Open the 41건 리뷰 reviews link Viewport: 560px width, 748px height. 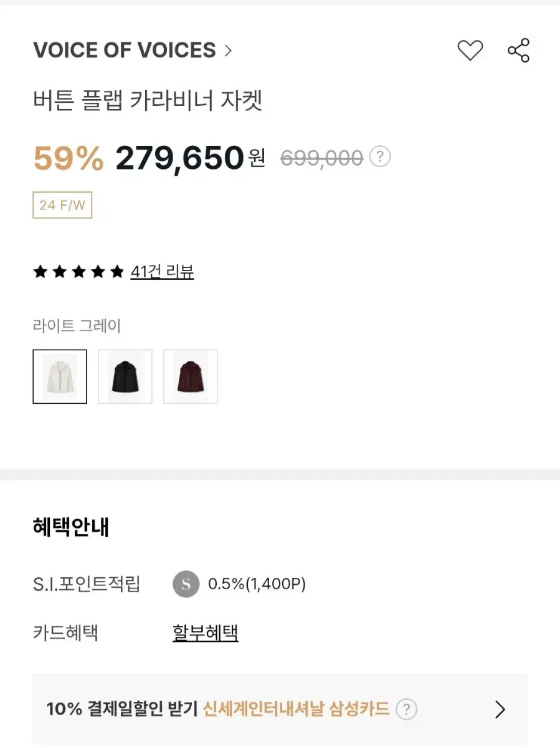tap(162, 272)
